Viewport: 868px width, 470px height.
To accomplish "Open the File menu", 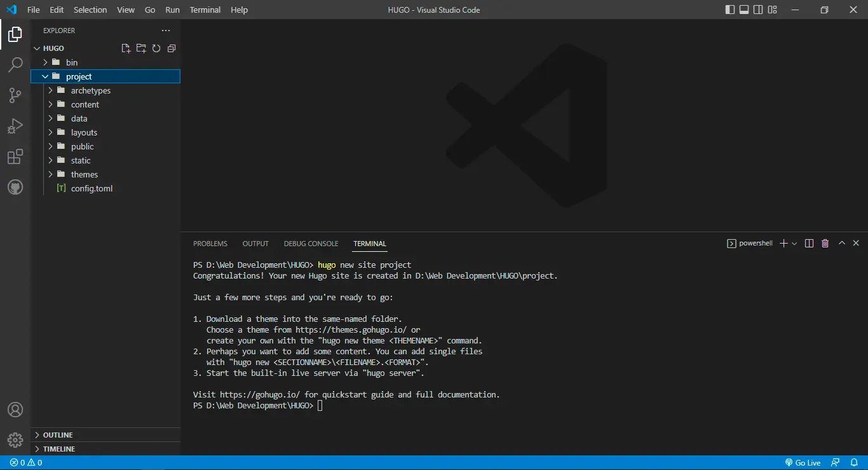I will (34, 10).
